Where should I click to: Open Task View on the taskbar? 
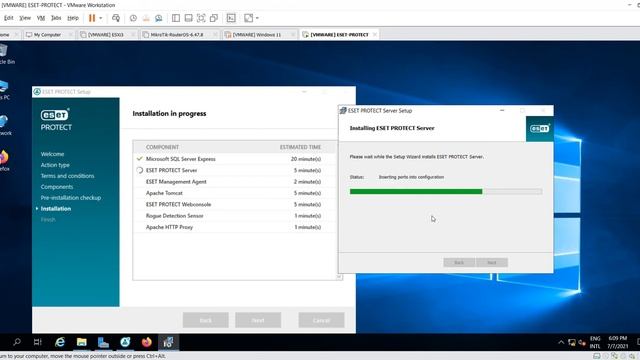[x=38, y=342]
